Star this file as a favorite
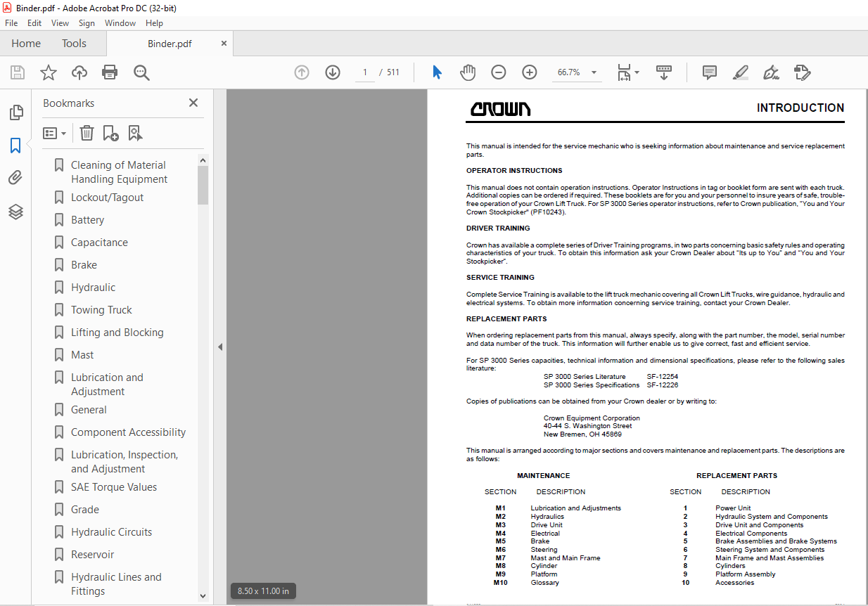Image resolution: width=868 pixels, height=606 pixels. (49, 72)
